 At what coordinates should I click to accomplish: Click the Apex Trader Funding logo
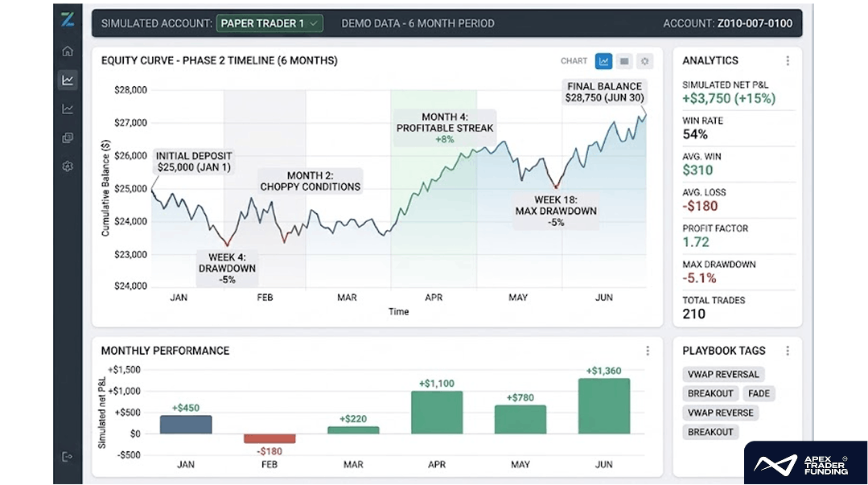click(x=805, y=463)
